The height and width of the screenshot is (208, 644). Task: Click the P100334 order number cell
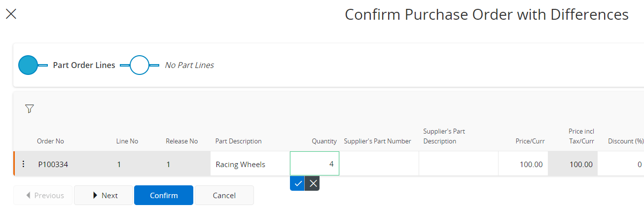[x=53, y=164]
